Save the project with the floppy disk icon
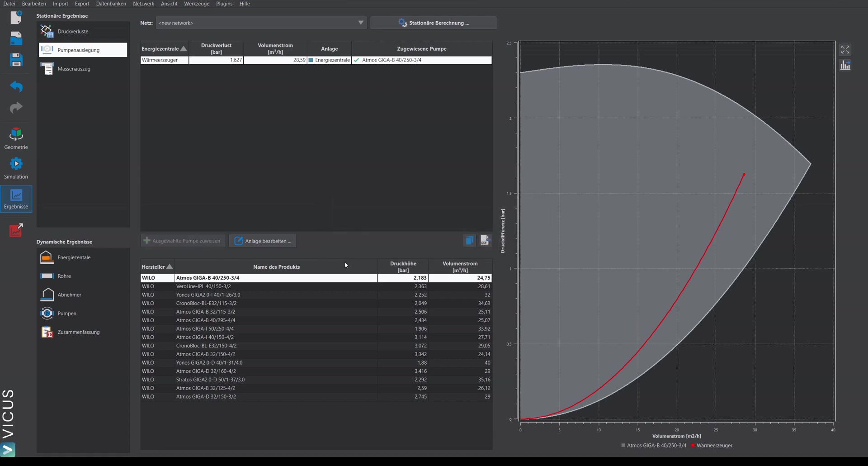This screenshot has width=868, height=466. (x=16, y=60)
